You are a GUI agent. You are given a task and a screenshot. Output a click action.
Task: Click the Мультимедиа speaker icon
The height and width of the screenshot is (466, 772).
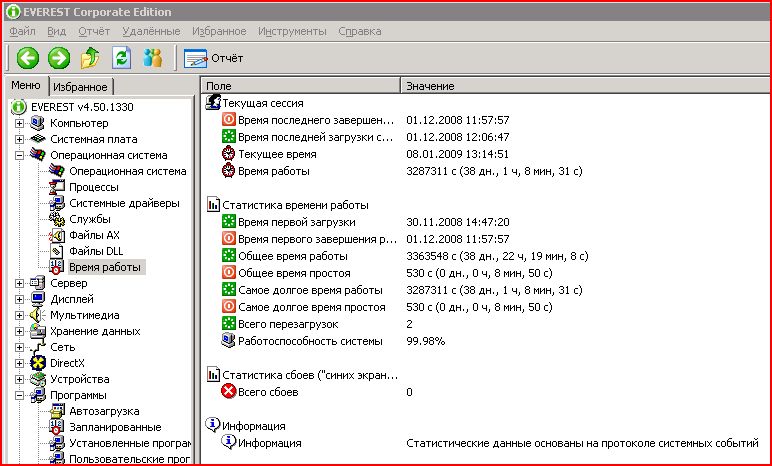tap(37, 315)
